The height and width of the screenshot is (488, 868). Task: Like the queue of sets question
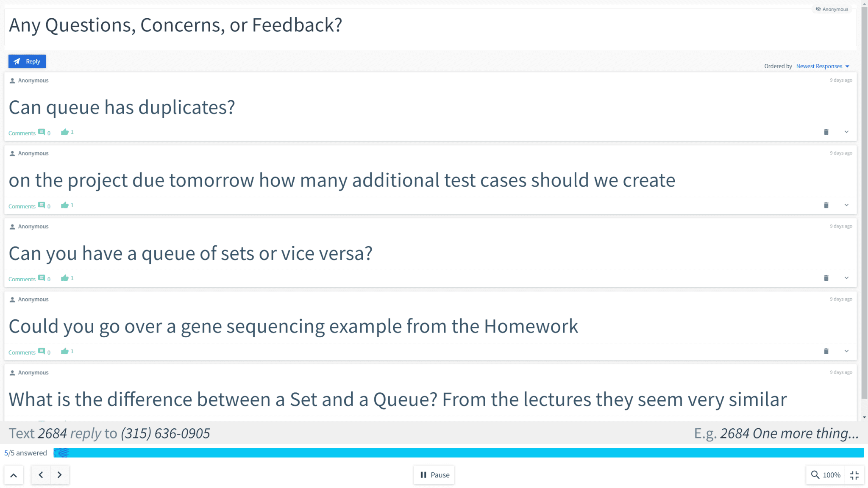(65, 278)
